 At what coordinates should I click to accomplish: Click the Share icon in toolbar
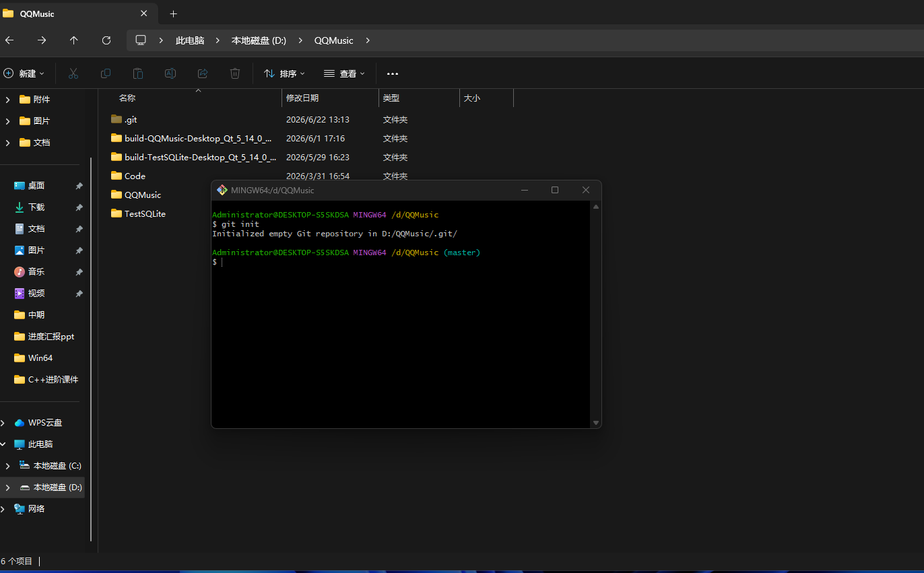pyautogui.click(x=203, y=73)
